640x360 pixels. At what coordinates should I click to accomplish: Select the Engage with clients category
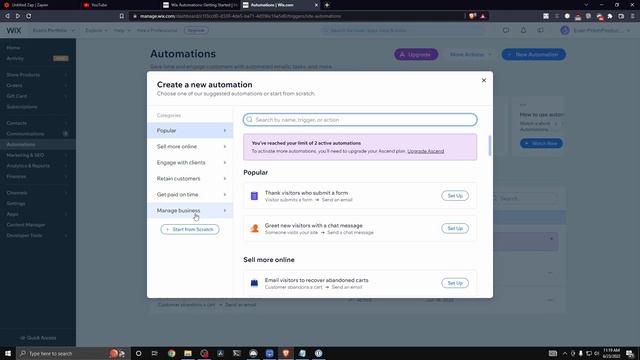point(190,162)
